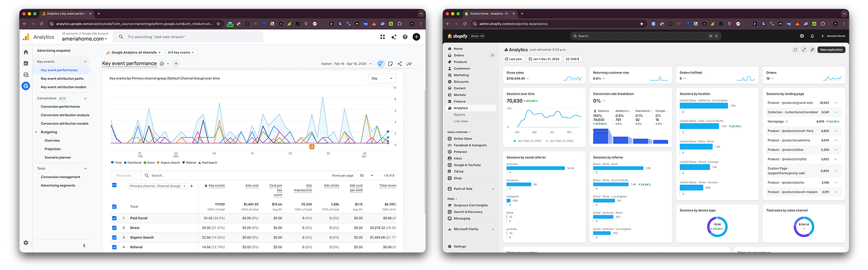Uncheck the Organic Search row checkbox
Screen dimensions: 868x270
[x=115, y=238]
